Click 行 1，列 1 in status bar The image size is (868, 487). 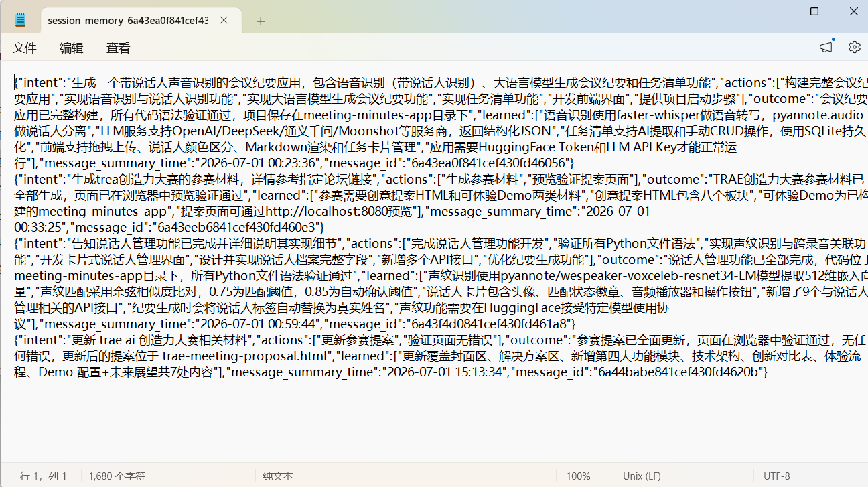(44, 476)
